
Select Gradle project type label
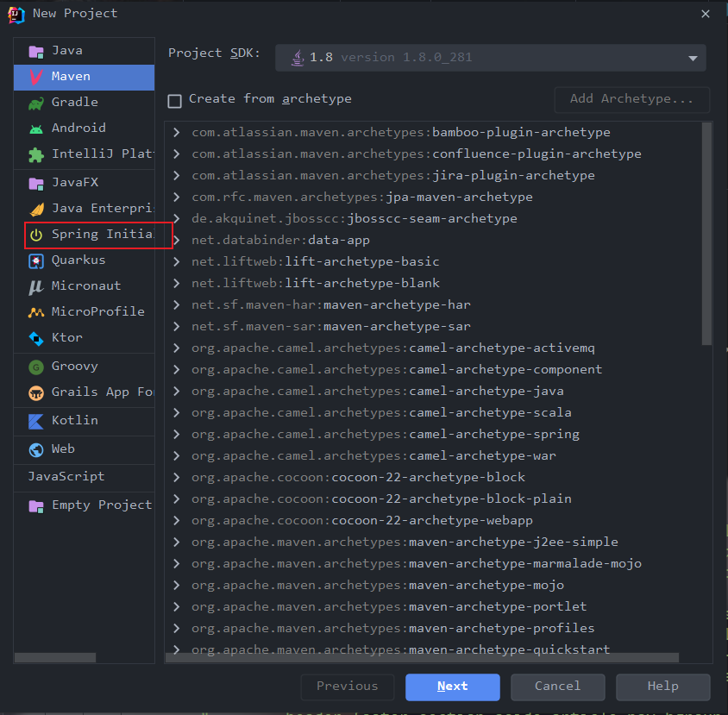click(x=75, y=102)
